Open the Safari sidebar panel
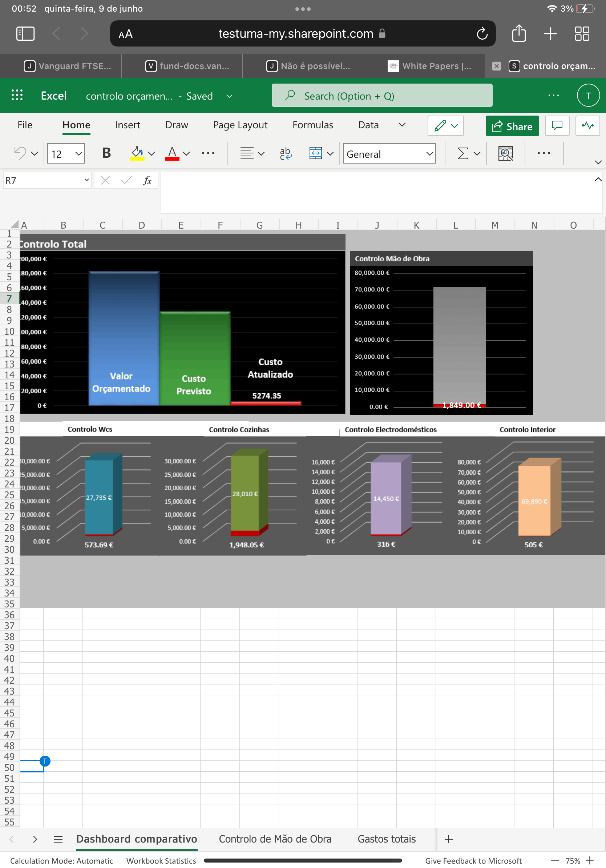Image resolution: width=606 pixels, height=868 pixels. pyautogui.click(x=25, y=34)
